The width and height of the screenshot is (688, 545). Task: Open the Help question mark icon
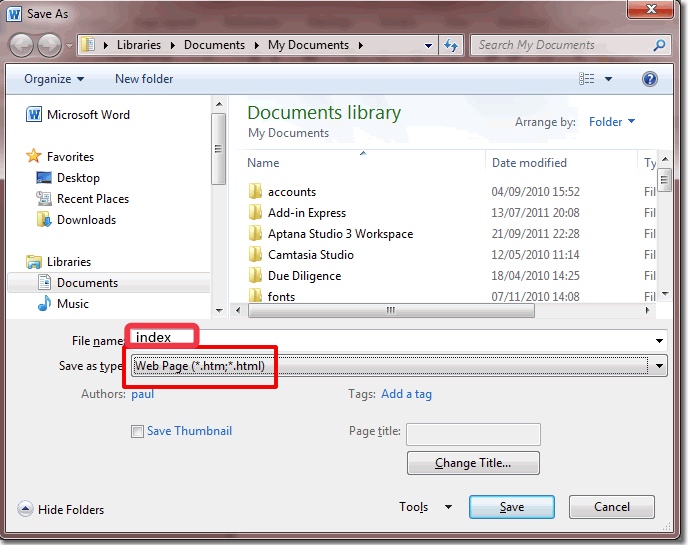point(649,79)
